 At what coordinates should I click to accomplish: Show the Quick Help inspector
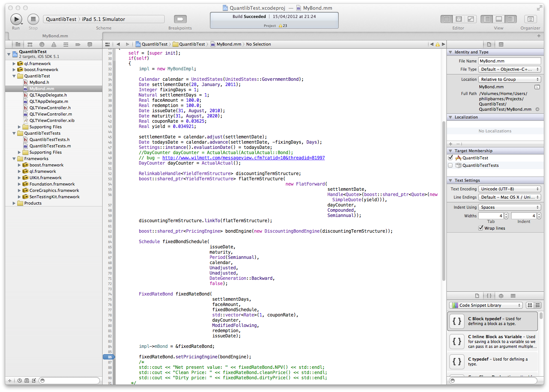click(501, 44)
